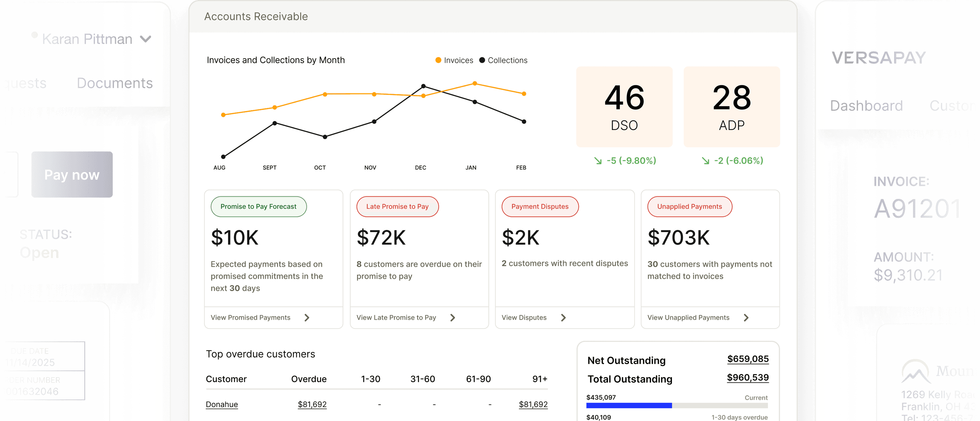This screenshot has height=421, width=980.
Task: Toggle the Collections legend black dot
Action: (482, 60)
